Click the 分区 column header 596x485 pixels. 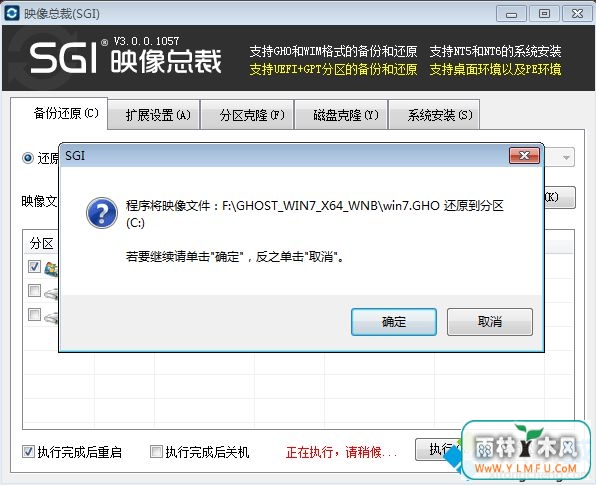coord(41,243)
